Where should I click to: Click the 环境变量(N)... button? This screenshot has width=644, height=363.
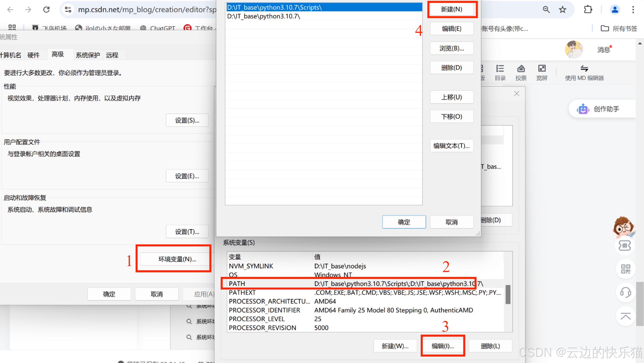tap(177, 259)
